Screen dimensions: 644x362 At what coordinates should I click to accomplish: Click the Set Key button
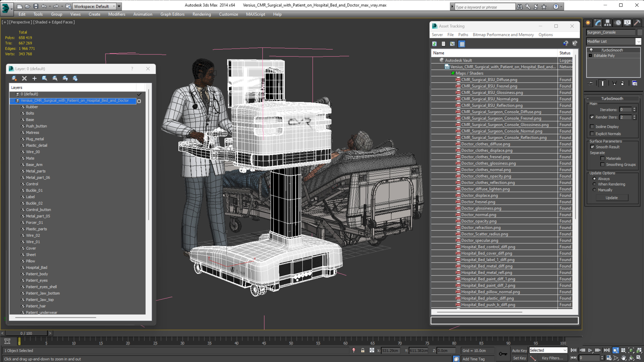click(519, 358)
